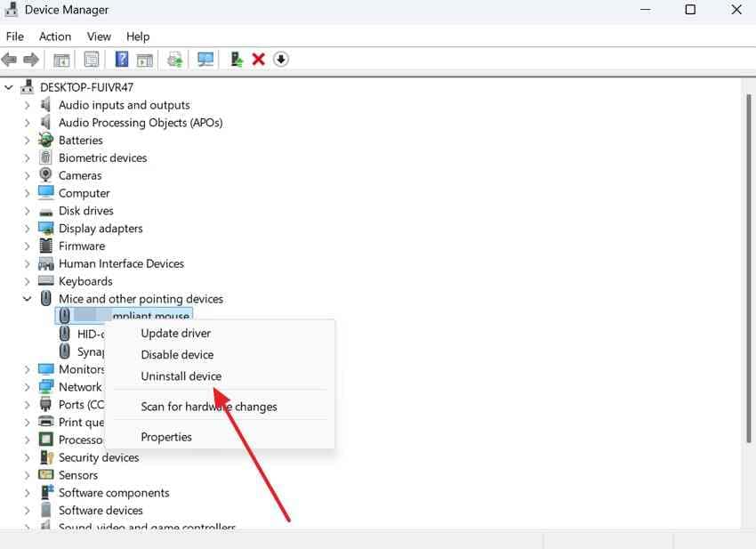Click the blue Help question mark icon
Screen dimensions: 756x549
coord(122,60)
